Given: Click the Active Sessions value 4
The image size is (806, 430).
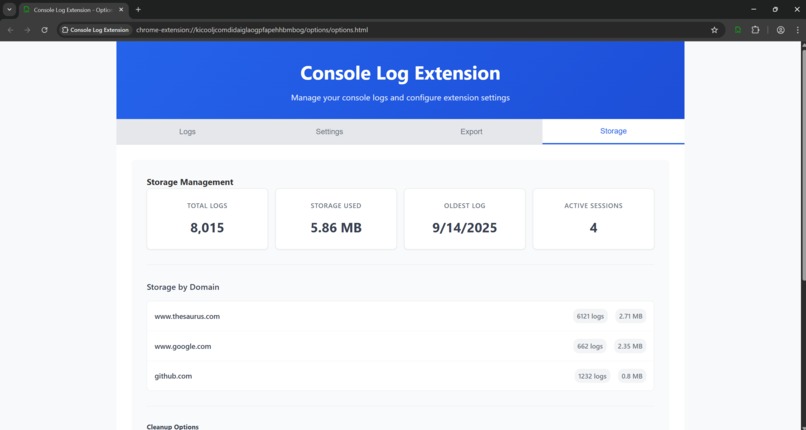Looking at the screenshot, I should tap(593, 228).
